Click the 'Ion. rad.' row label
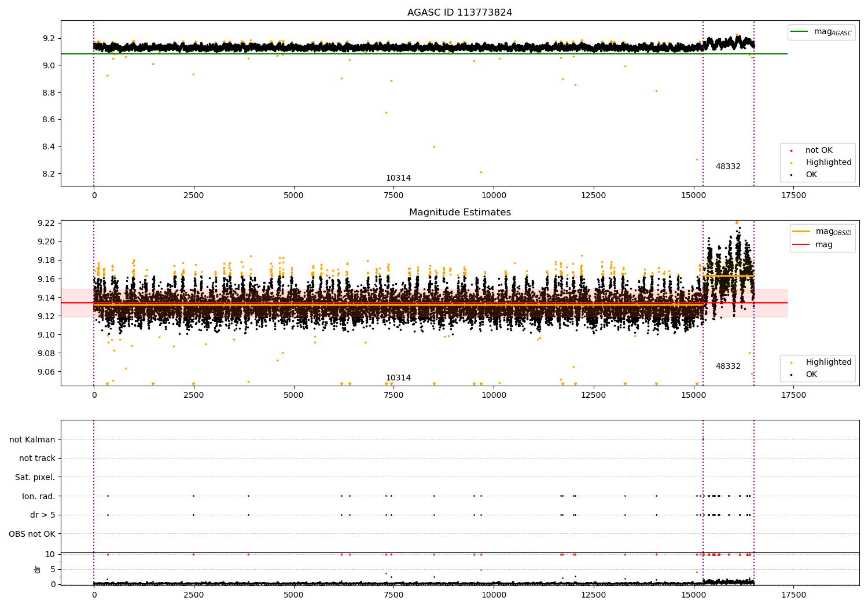 [38, 496]
